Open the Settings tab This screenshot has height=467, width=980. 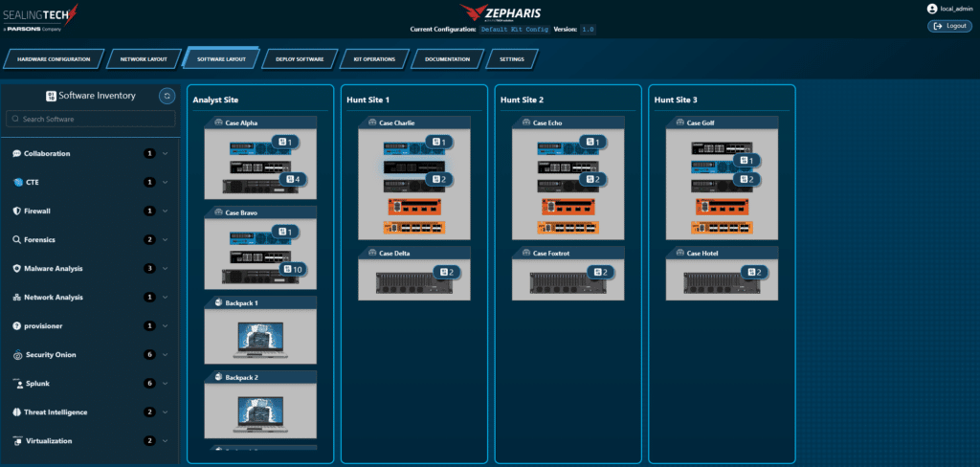point(511,59)
